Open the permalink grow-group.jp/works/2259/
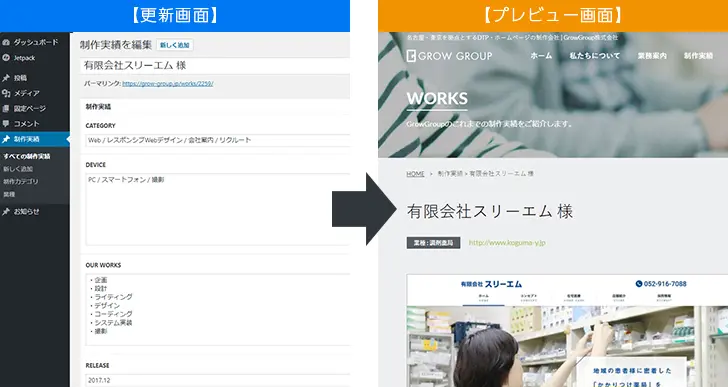This screenshot has height=387, width=728. 168,84
